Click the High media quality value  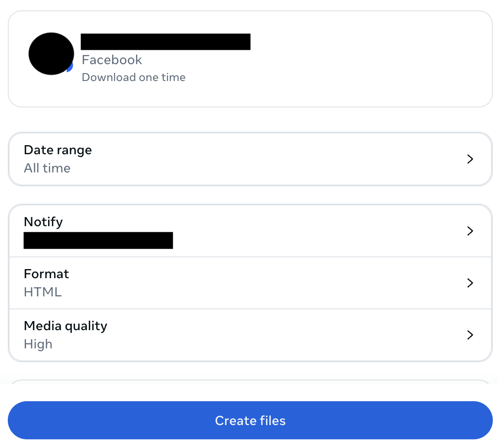click(x=38, y=344)
